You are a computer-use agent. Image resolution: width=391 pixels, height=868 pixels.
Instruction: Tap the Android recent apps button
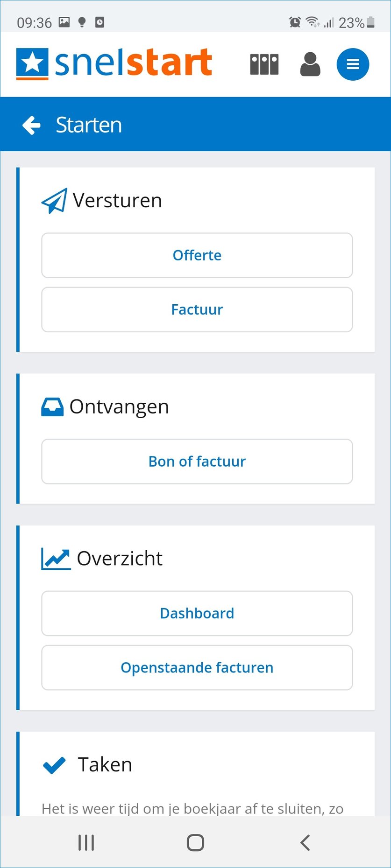click(x=86, y=842)
